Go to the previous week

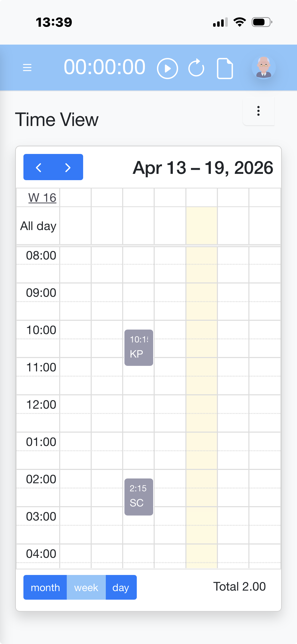point(39,167)
